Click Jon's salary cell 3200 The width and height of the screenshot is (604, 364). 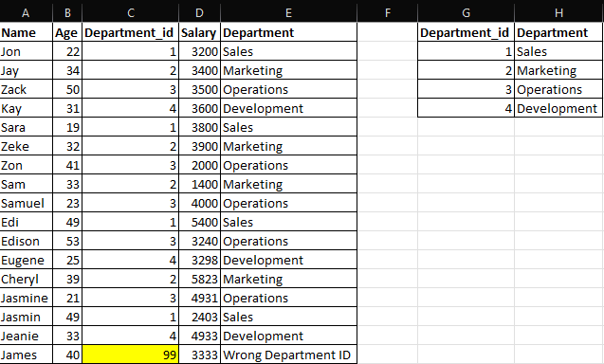click(x=199, y=51)
